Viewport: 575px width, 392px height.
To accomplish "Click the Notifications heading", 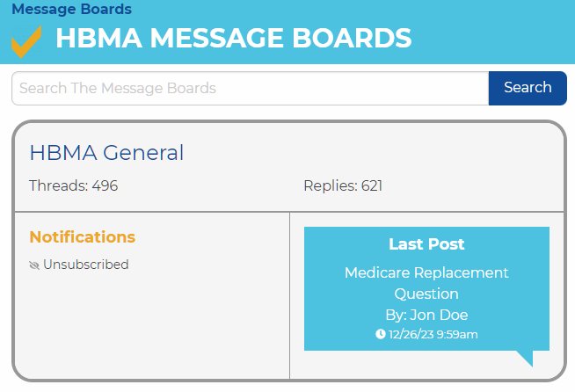I will point(83,237).
